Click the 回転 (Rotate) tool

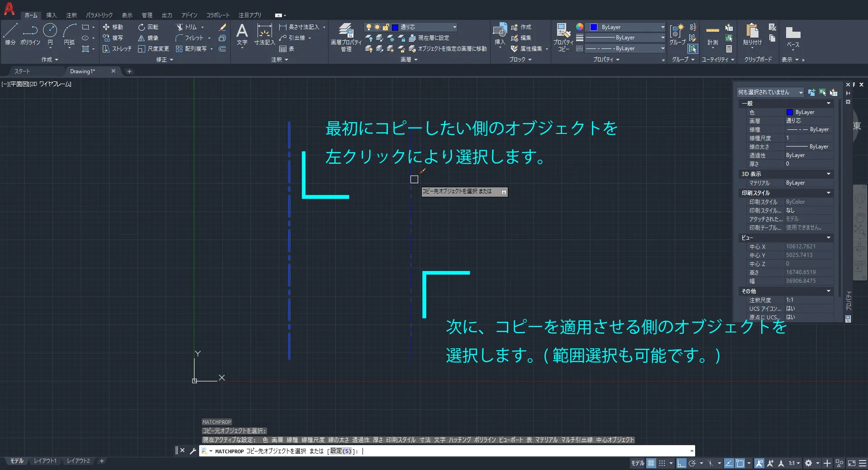pos(148,27)
